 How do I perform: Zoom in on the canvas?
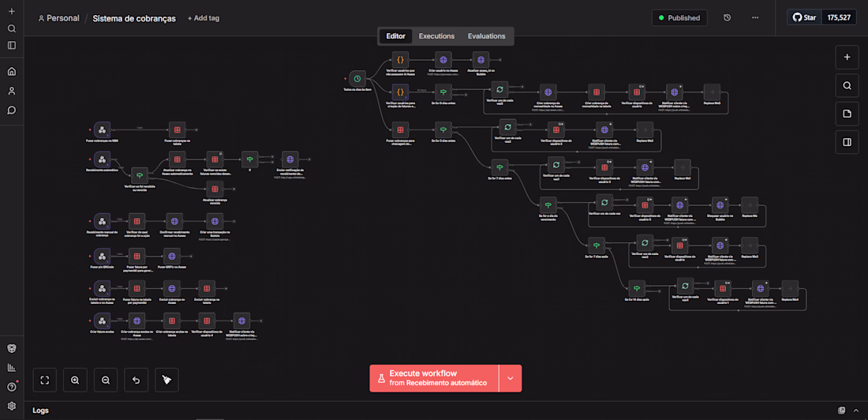[x=75, y=380]
